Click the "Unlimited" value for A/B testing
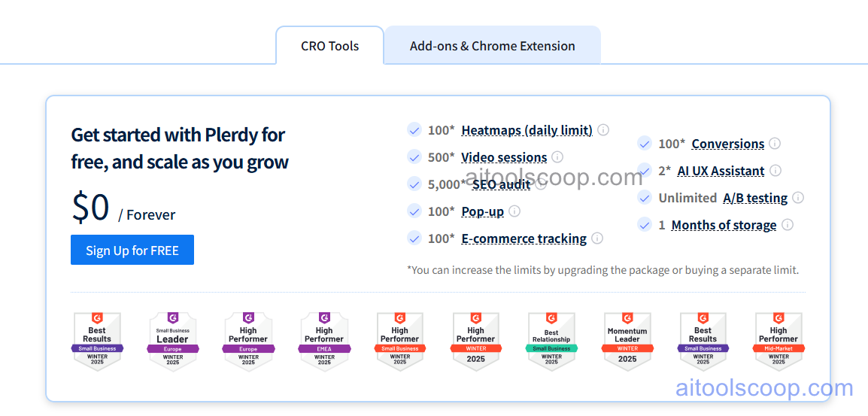Image resolution: width=868 pixels, height=416 pixels. 687,198
